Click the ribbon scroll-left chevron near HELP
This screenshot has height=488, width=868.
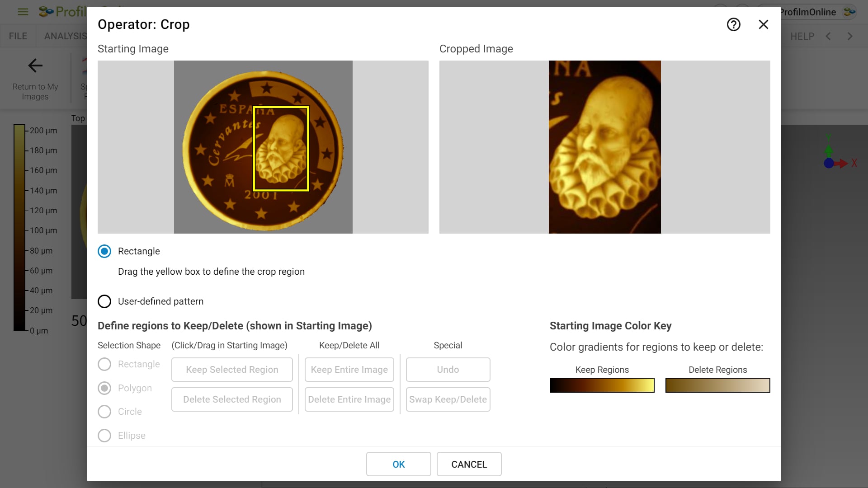click(x=828, y=36)
